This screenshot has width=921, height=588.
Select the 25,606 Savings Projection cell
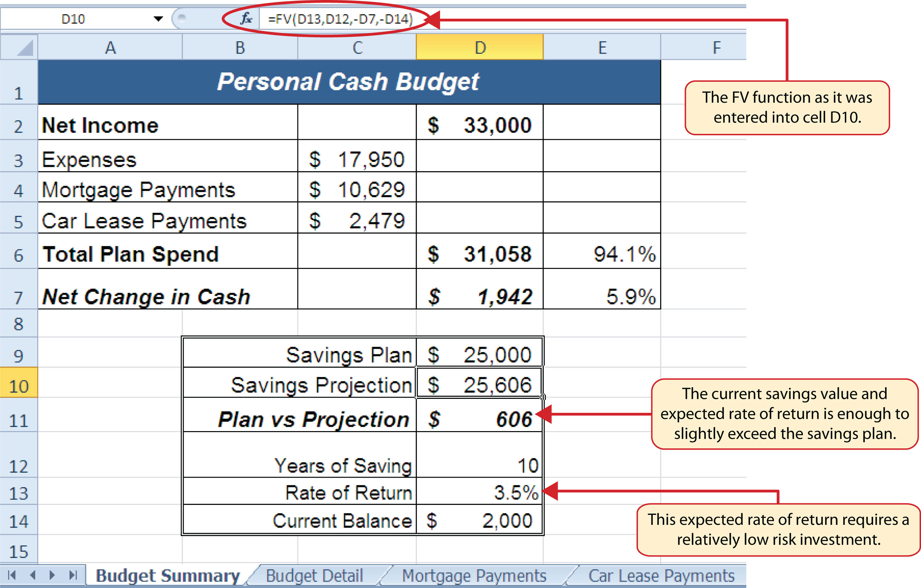coord(480,383)
